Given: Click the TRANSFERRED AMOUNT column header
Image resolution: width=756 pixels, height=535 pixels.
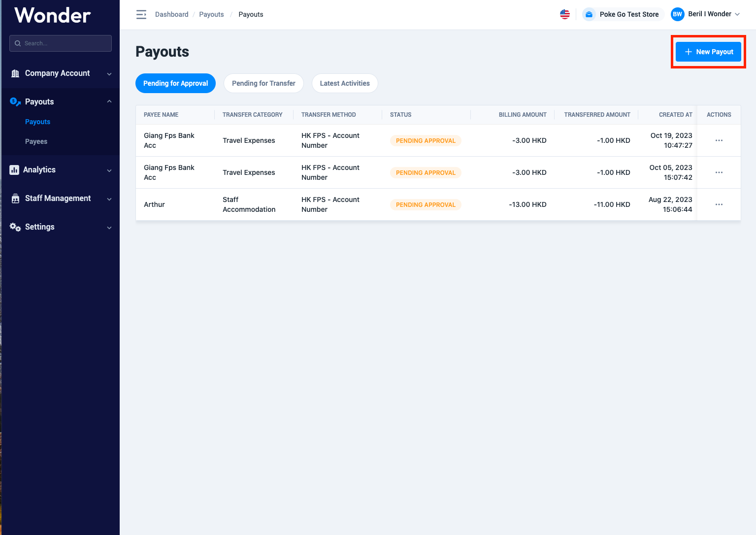Looking at the screenshot, I should pyautogui.click(x=597, y=115).
